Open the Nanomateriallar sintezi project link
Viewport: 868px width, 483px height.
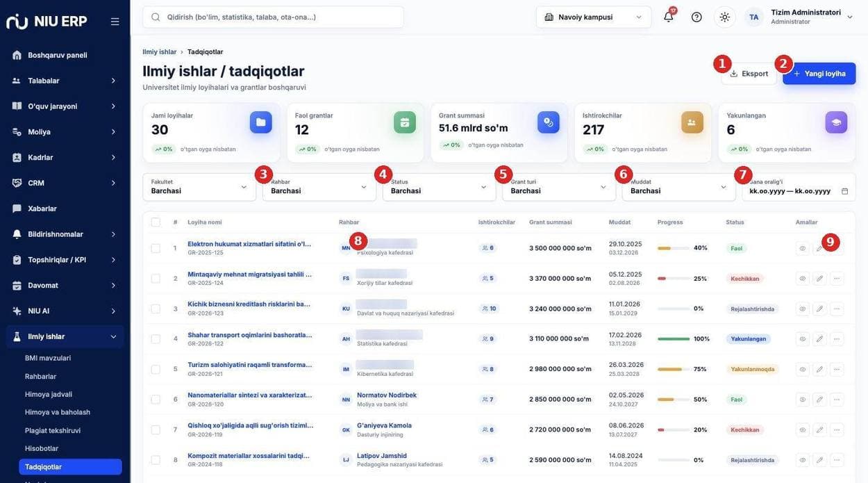[x=250, y=395]
